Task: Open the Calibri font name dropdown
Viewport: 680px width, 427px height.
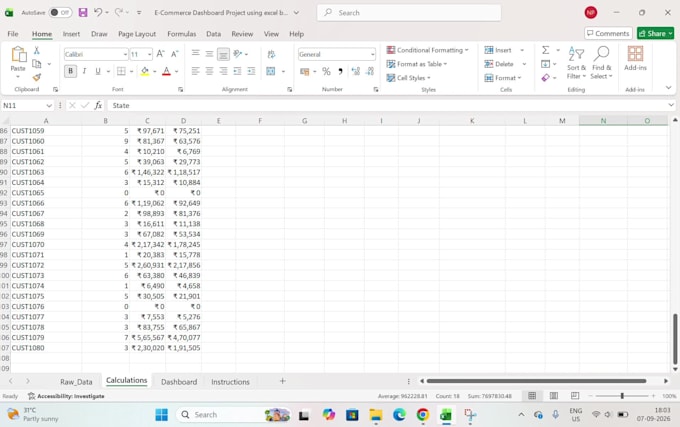Action: click(125, 54)
